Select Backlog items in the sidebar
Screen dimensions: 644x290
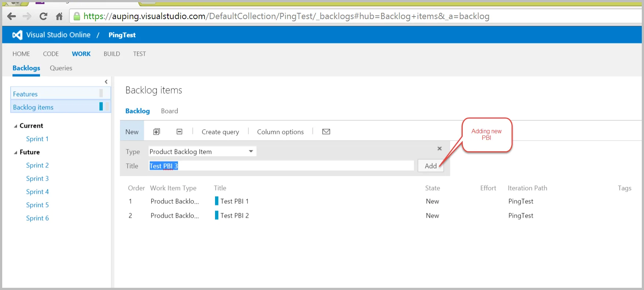coord(61,107)
